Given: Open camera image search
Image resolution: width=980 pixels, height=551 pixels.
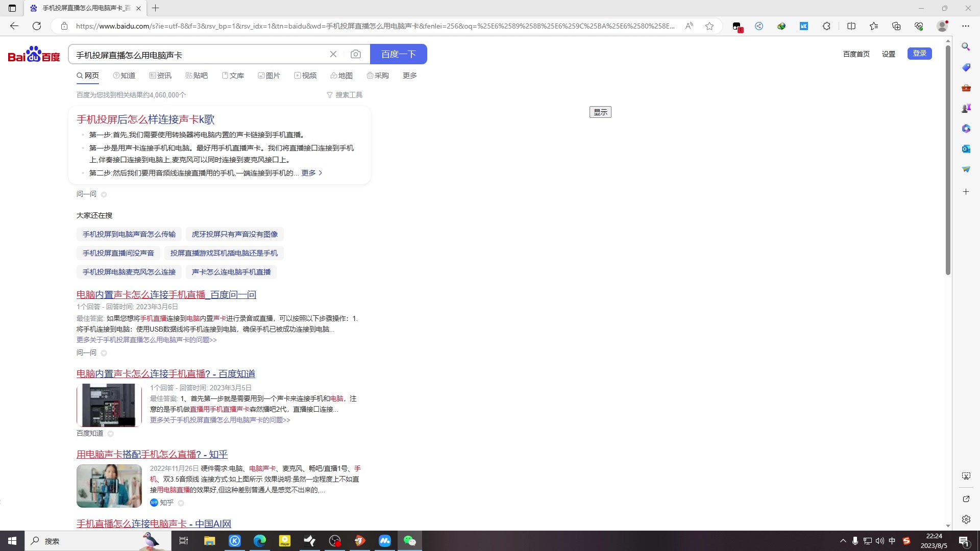Looking at the screenshot, I should [x=356, y=54].
